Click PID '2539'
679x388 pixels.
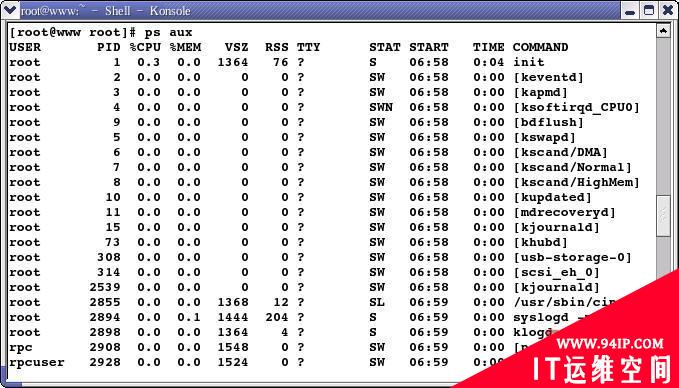click(105, 288)
